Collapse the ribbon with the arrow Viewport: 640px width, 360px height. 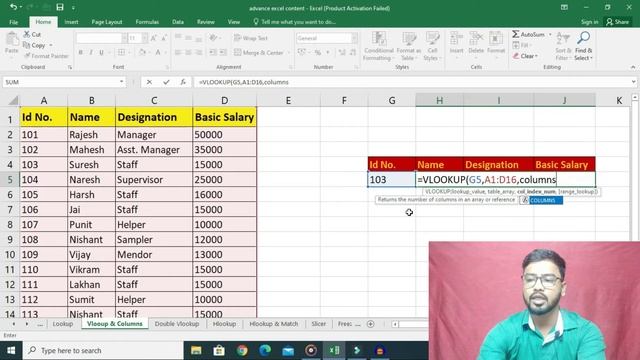click(633, 67)
